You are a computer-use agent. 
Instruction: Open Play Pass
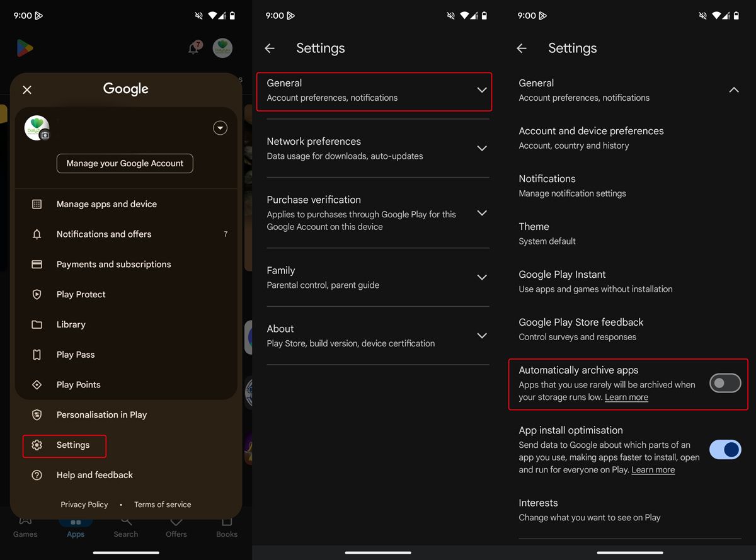click(74, 354)
